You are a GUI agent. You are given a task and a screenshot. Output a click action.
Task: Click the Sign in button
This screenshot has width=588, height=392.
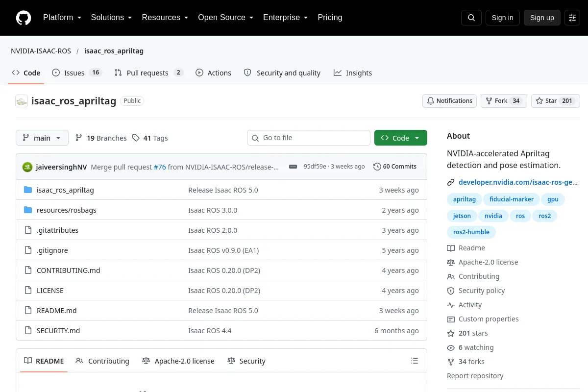[x=502, y=18]
